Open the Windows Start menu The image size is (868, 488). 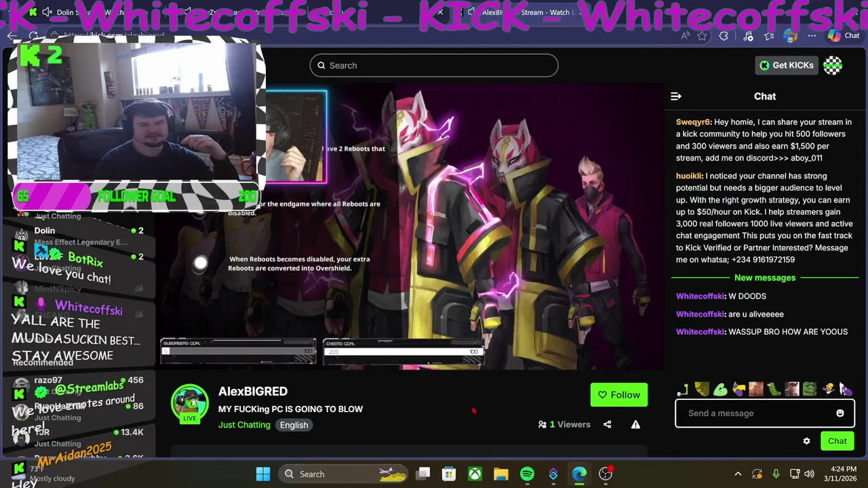click(263, 474)
